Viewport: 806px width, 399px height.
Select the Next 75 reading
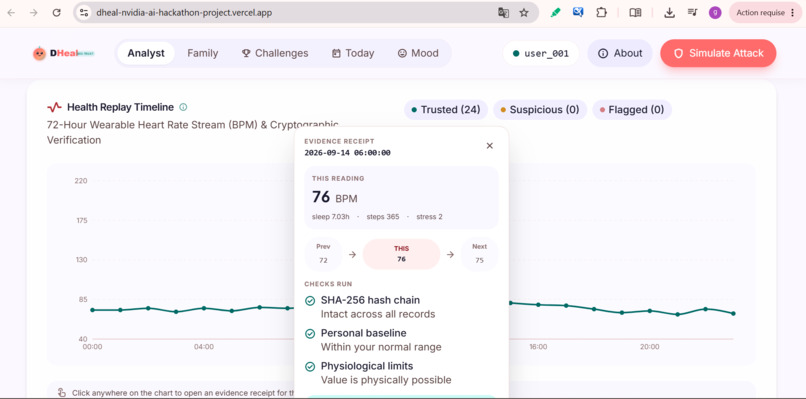pos(479,254)
